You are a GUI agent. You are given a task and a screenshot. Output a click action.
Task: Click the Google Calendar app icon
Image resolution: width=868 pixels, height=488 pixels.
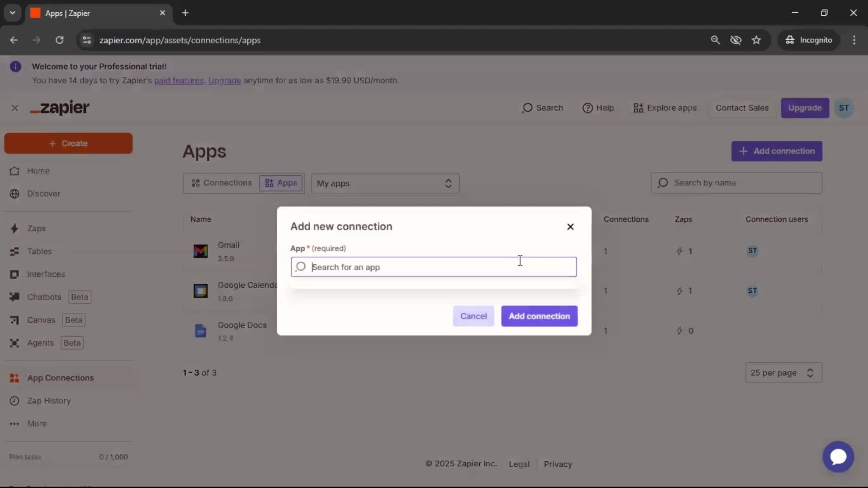pos(200,291)
